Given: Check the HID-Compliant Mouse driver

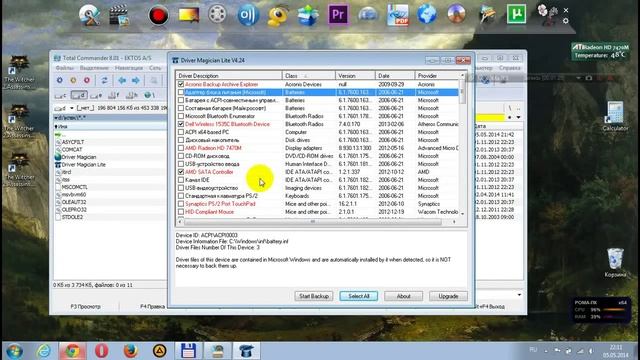Looking at the screenshot, I should point(181,212).
